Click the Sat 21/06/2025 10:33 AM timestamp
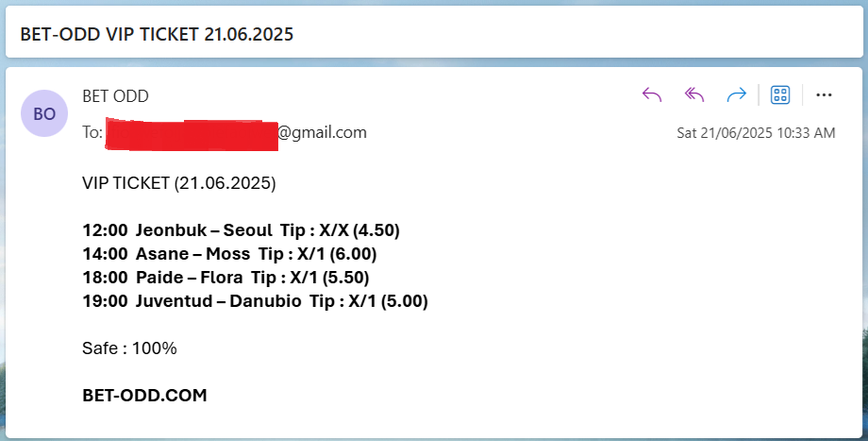 (x=756, y=133)
